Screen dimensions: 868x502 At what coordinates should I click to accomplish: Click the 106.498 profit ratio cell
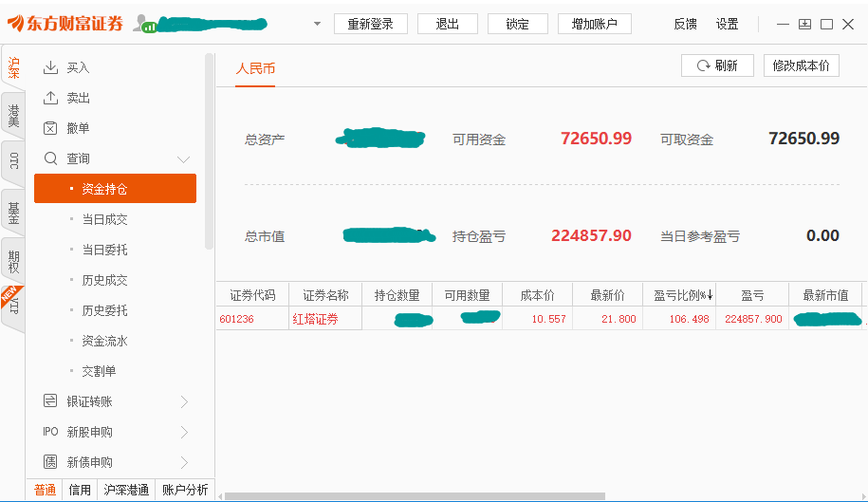[679, 319]
